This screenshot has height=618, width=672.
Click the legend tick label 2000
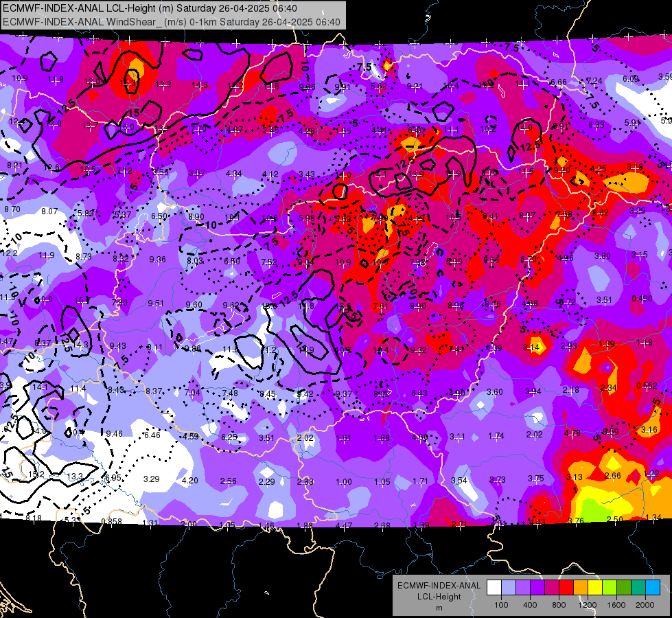[645, 605]
